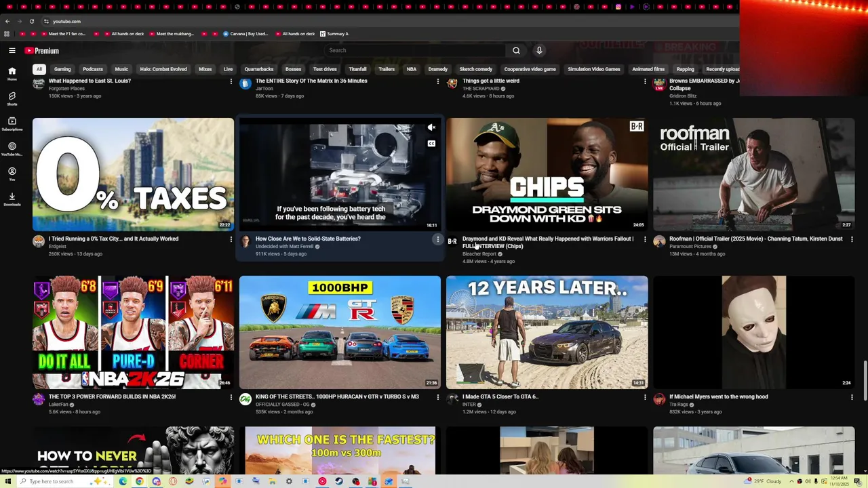Open the Bleacher Report channel link

[x=479, y=254]
